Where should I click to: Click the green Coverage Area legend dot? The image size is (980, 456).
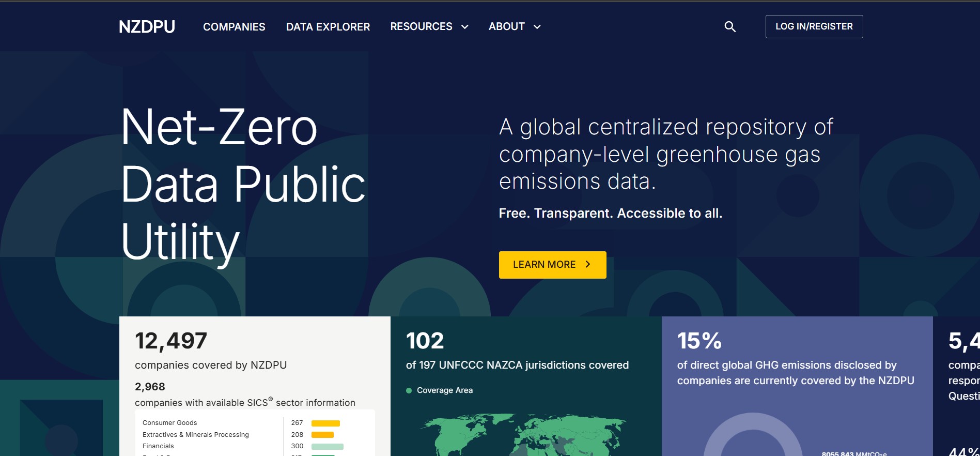409,390
